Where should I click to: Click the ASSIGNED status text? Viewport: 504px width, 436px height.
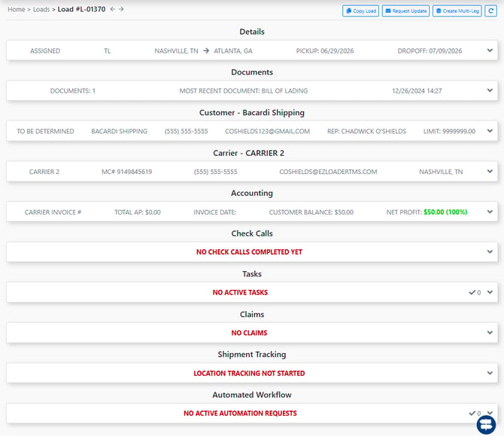pos(45,51)
